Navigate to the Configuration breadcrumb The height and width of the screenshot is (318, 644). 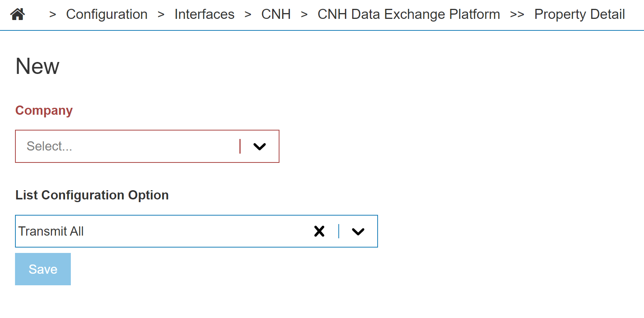click(107, 14)
